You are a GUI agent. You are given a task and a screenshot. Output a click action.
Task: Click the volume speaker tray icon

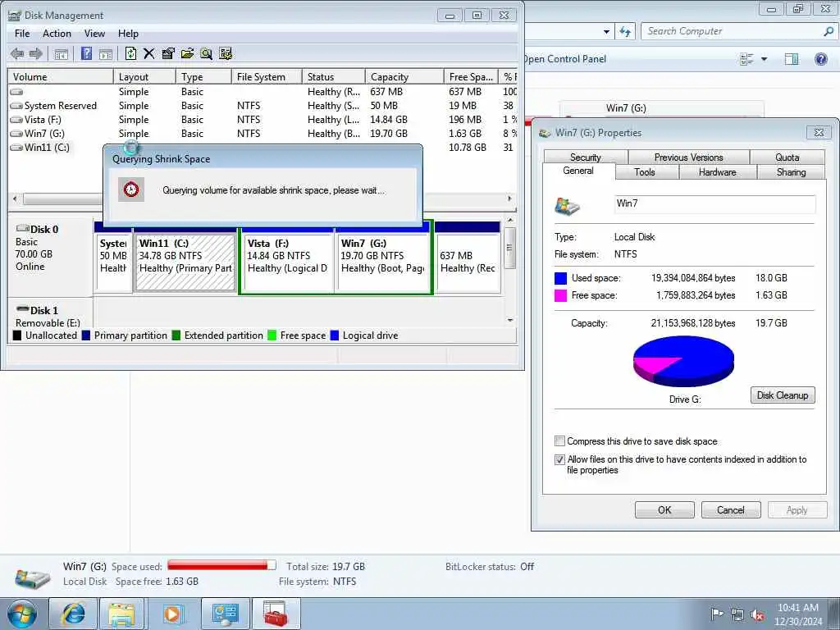757,615
